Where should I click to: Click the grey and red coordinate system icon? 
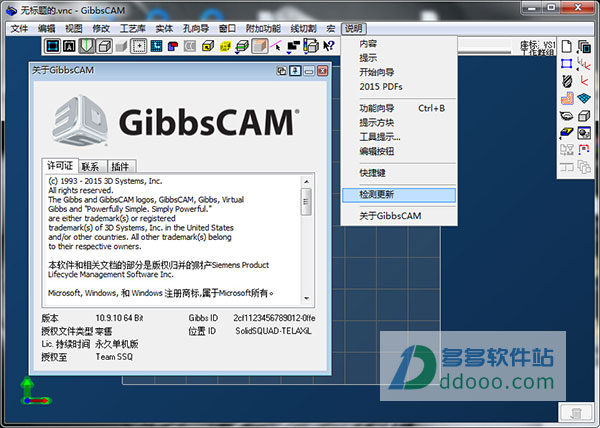point(584,63)
